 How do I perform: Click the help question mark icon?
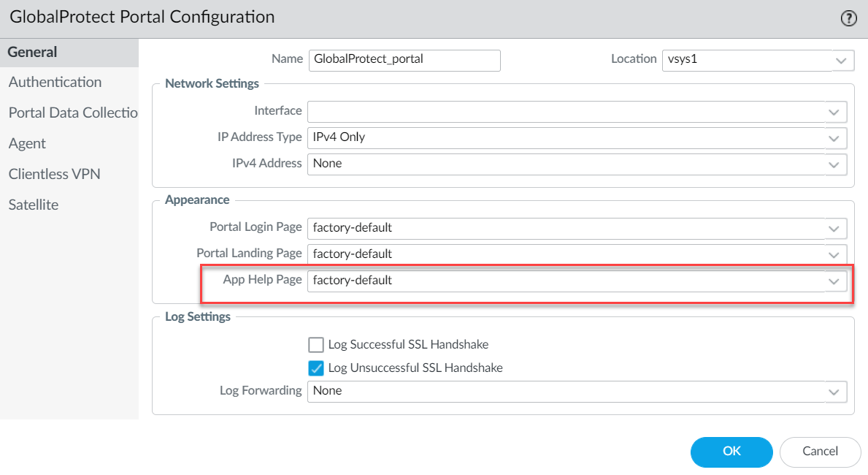[848, 19]
